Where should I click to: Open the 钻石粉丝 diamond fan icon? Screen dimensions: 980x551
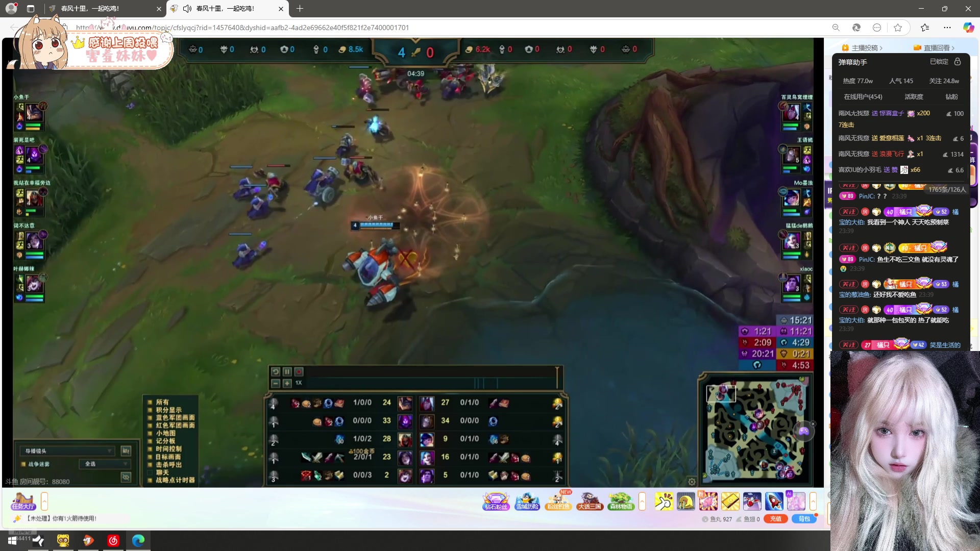click(496, 501)
